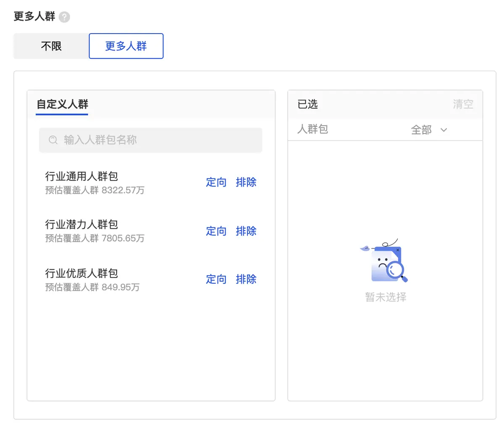Click the 人群包 column header
The height and width of the screenshot is (423, 504).
click(312, 129)
